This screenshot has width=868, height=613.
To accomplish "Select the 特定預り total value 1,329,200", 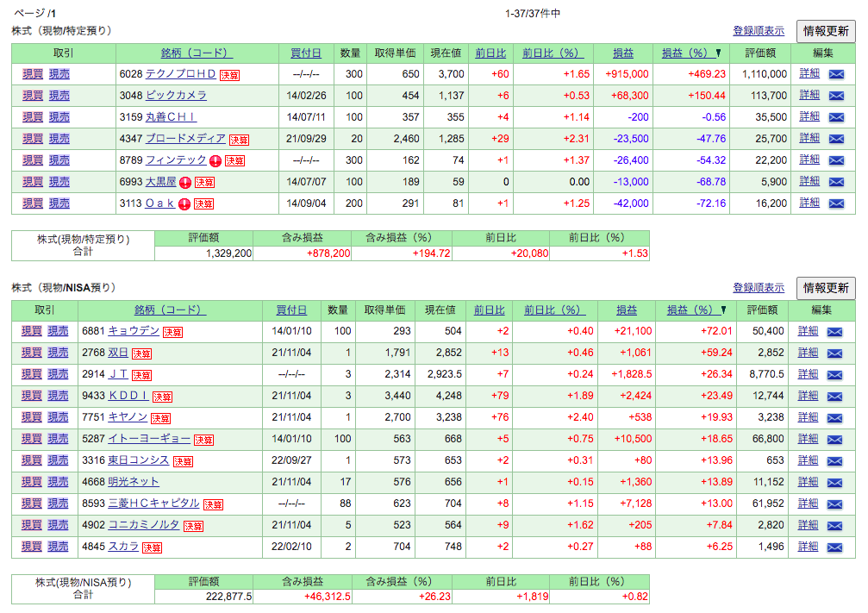I will click(228, 253).
